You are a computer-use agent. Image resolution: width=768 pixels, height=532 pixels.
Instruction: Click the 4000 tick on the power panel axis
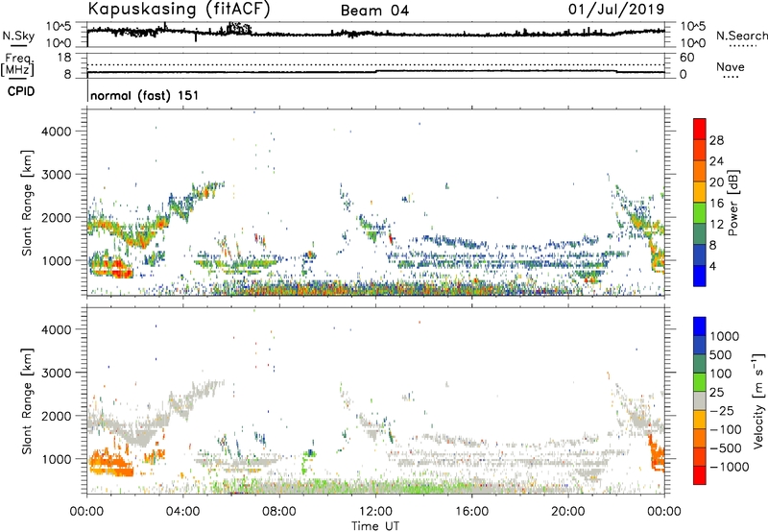tap(57, 132)
